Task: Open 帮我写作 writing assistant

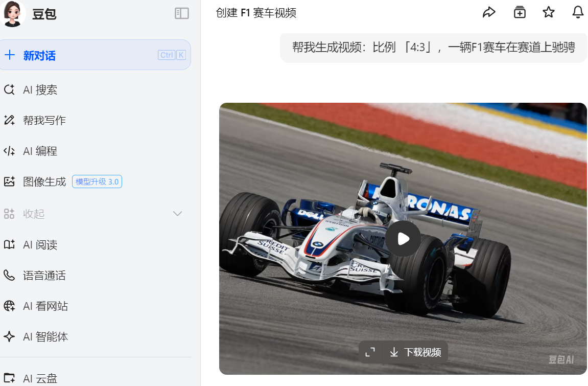Action: (44, 120)
